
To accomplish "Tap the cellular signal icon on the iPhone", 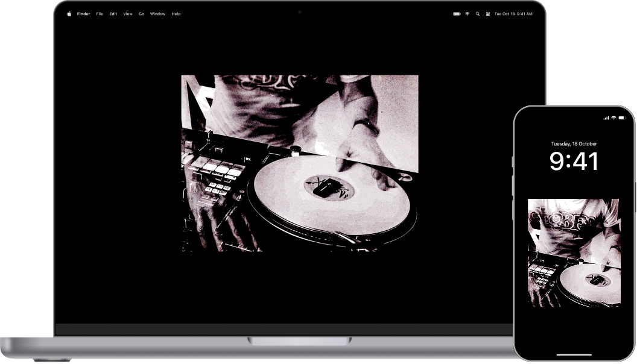I will pos(606,118).
